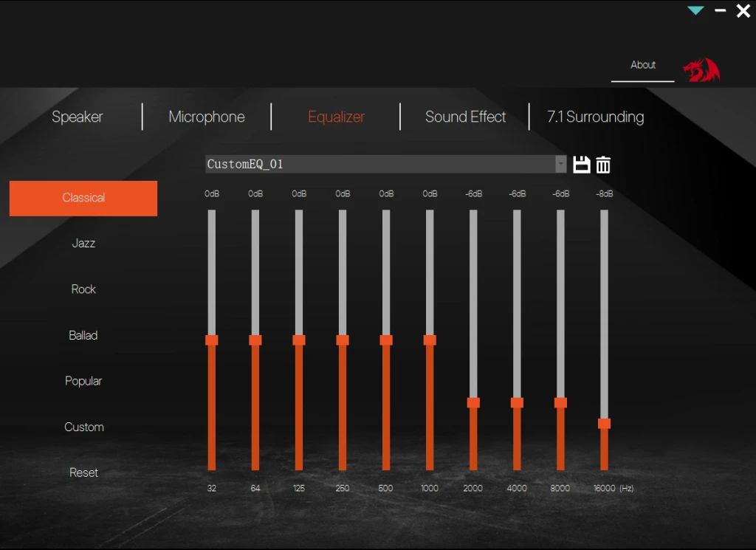The image size is (756, 550).
Task: Reset the equalizer settings
Action: [83, 472]
